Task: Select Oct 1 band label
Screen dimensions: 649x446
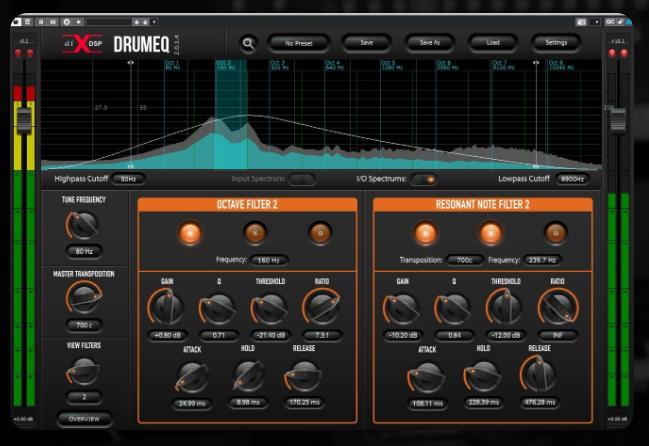Action: pyautogui.click(x=173, y=65)
